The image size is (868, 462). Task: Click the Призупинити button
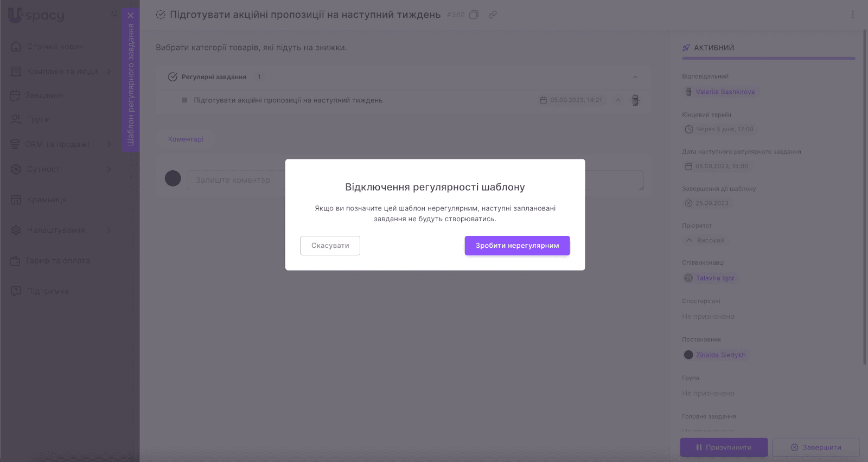[724, 447]
